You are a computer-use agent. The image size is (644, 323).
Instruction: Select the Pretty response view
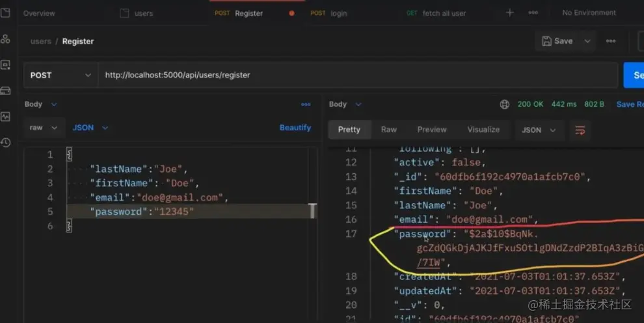click(349, 130)
